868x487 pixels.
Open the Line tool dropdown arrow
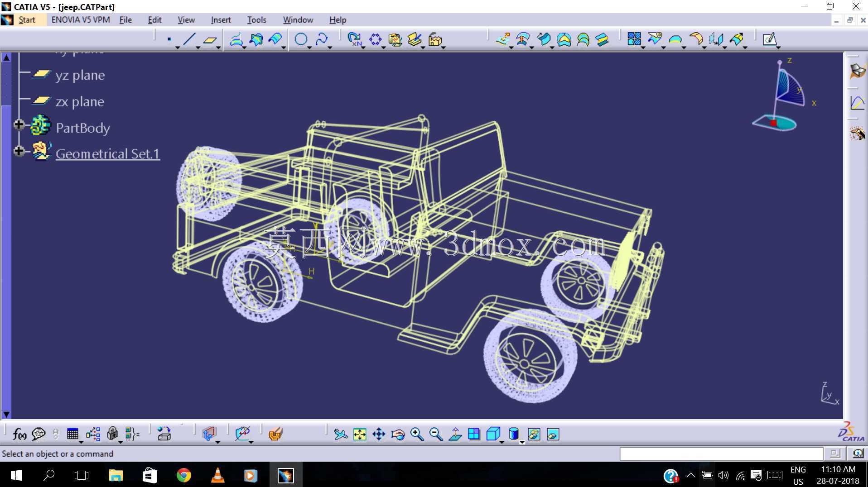(198, 48)
